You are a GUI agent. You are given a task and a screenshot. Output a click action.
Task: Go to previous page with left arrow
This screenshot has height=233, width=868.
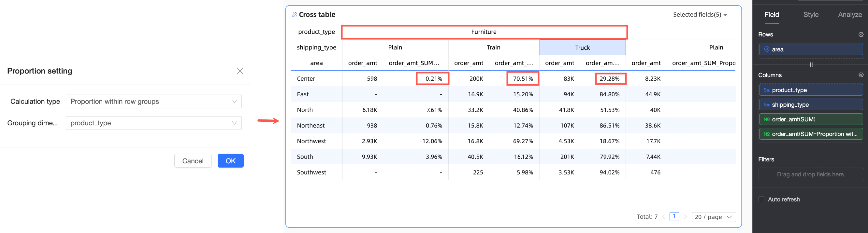pos(663,217)
